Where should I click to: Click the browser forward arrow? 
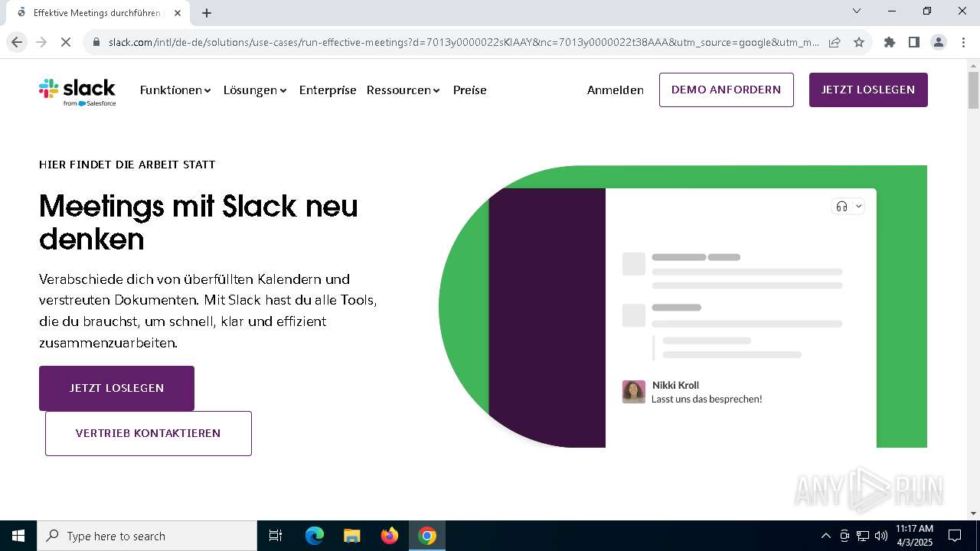coord(41,42)
